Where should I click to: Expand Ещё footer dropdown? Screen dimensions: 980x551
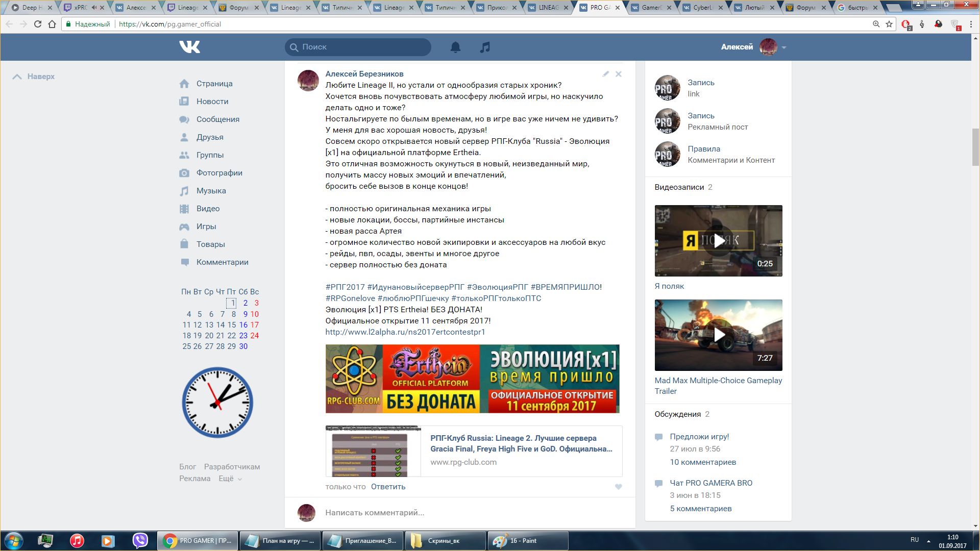tap(230, 479)
